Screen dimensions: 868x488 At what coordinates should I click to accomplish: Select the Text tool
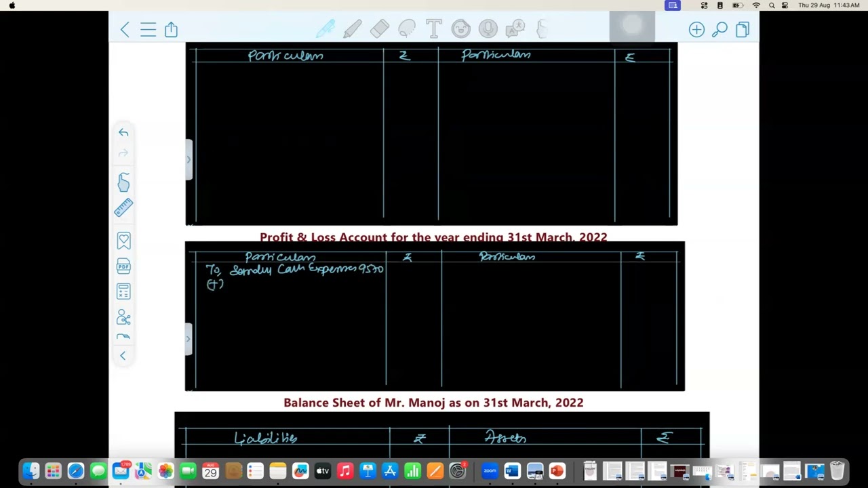coord(434,28)
